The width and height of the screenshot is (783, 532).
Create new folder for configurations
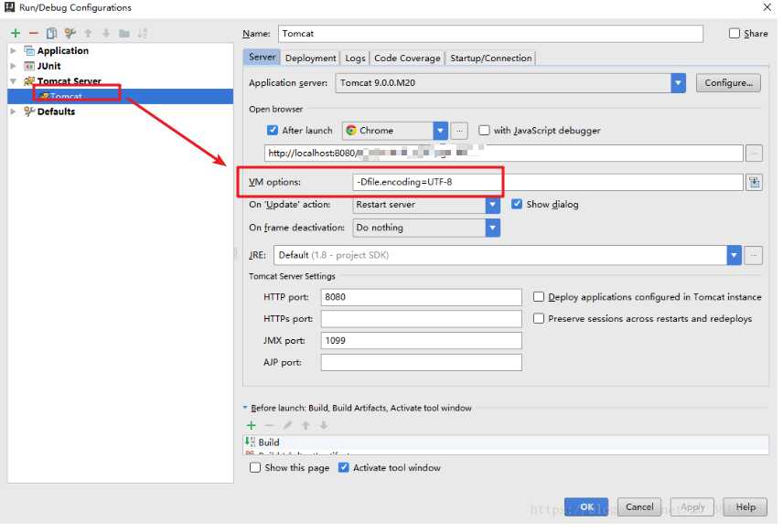click(124, 34)
